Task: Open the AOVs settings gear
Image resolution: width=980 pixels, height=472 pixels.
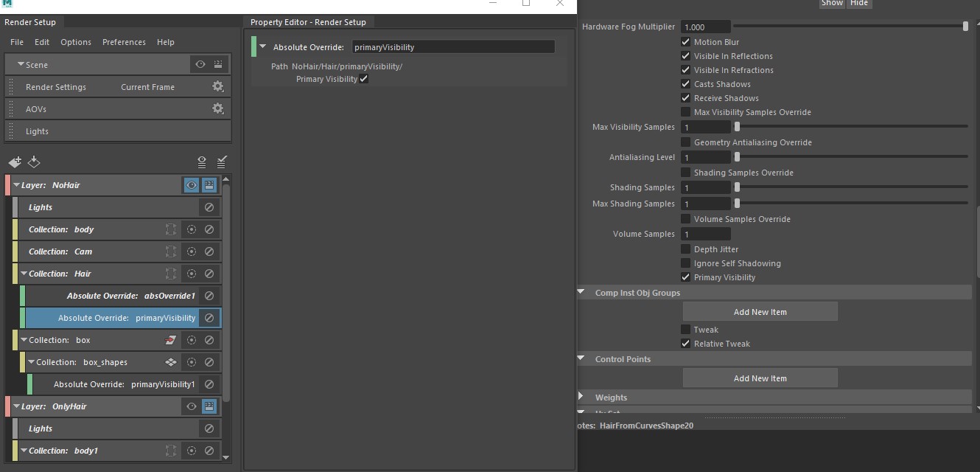Action: (217, 109)
